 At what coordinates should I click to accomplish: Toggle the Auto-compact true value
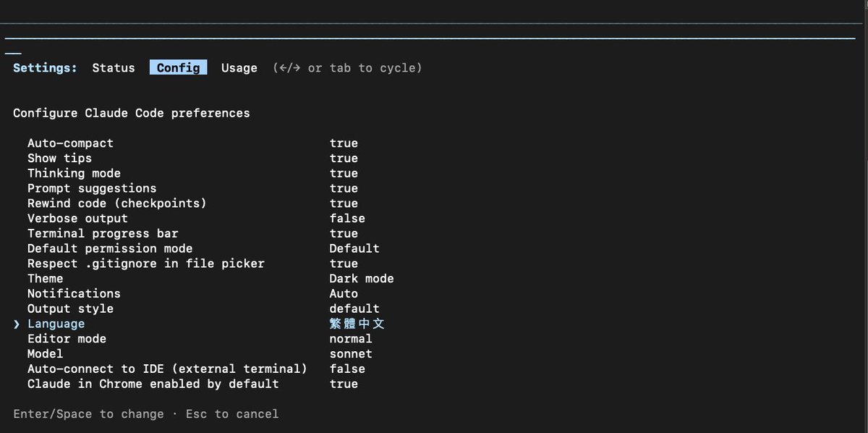tap(344, 143)
